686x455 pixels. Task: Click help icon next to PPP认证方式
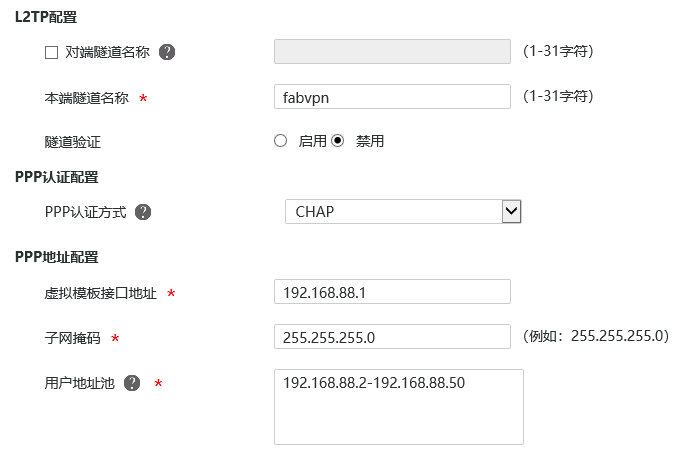click(143, 212)
